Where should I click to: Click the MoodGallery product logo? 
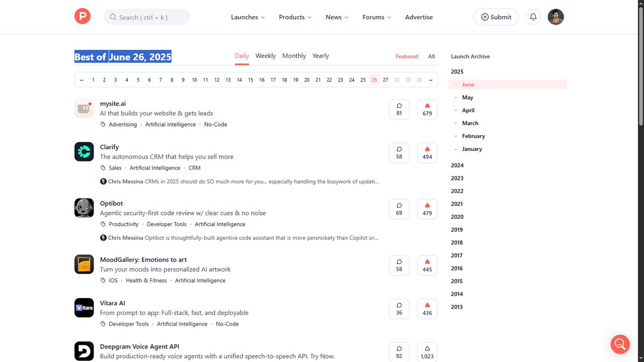click(84, 264)
